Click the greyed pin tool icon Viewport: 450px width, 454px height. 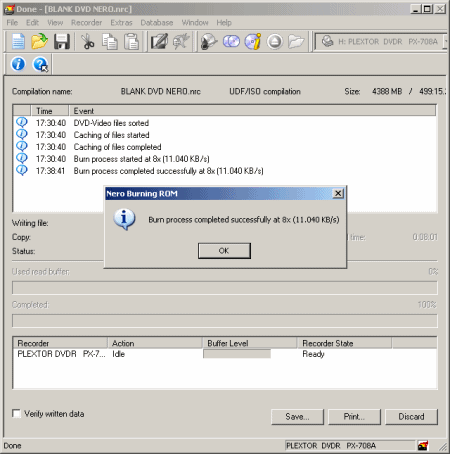pyautogui.click(x=181, y=42)
